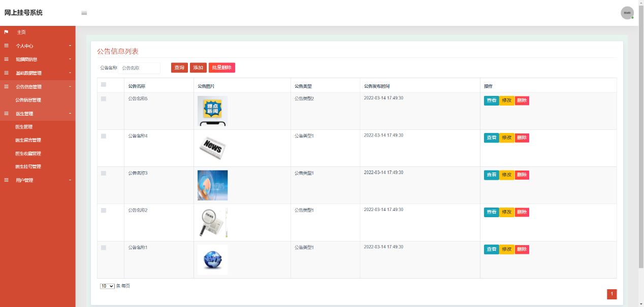Edit 公告名称4 using 修改 button
The height and width of the screenshot is (307, 644).
tap(507, 138)
